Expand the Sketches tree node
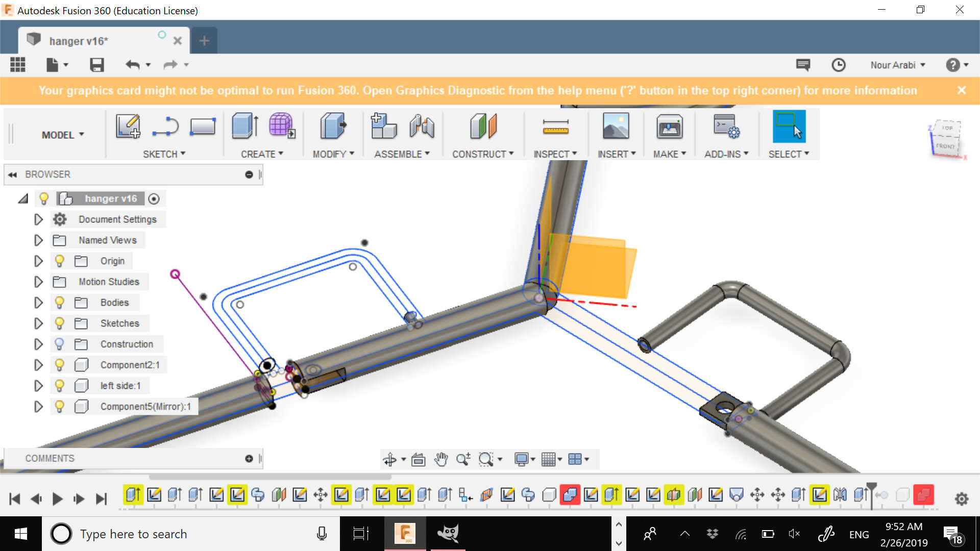Screen dimensions: 980x551 click(x=38, y=323)
